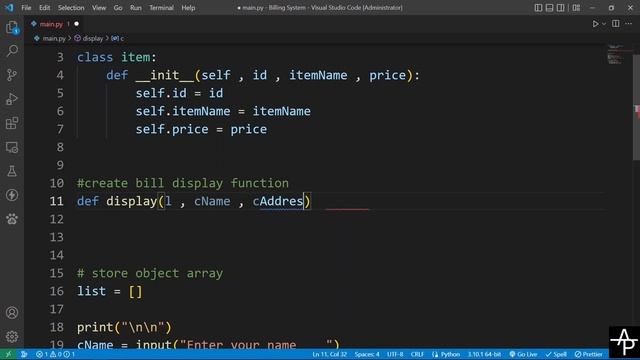Click 'class item:' on line 3
Viewport: 640px width, 360px height.
tap(117, 57)
